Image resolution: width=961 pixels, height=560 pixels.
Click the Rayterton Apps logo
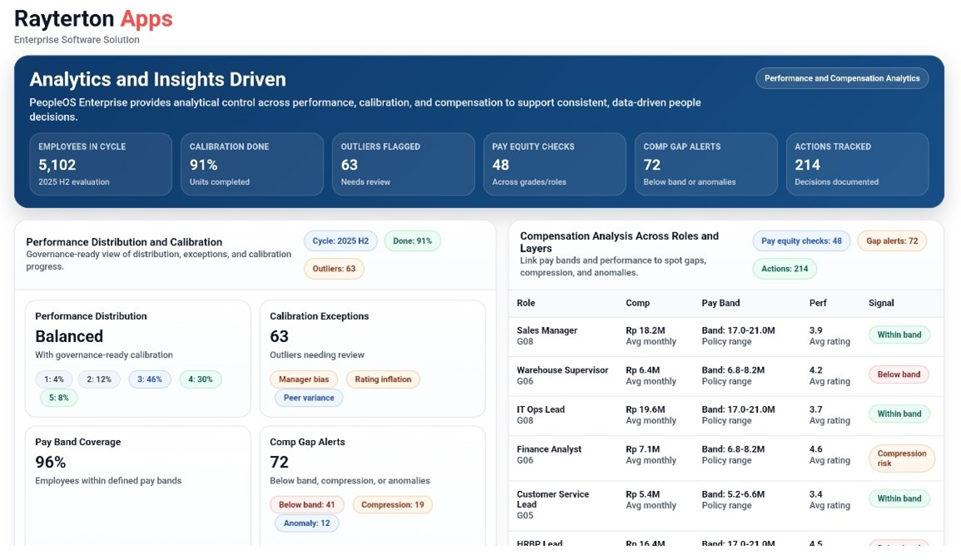93,19
